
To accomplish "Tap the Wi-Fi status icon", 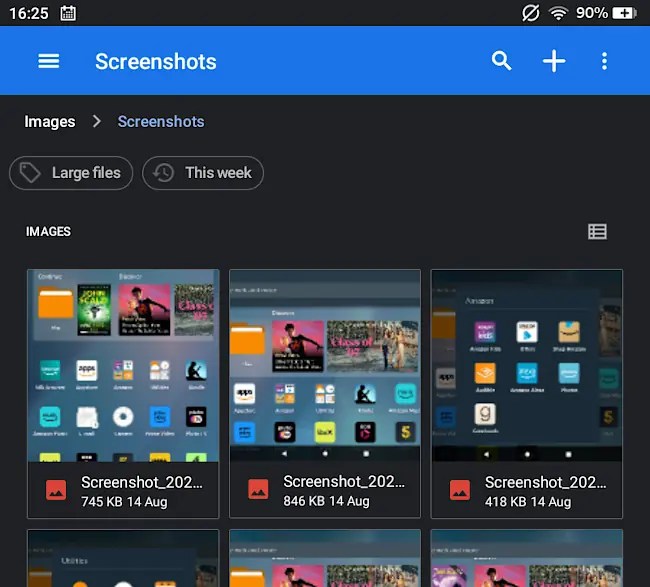I will (558, 13).
